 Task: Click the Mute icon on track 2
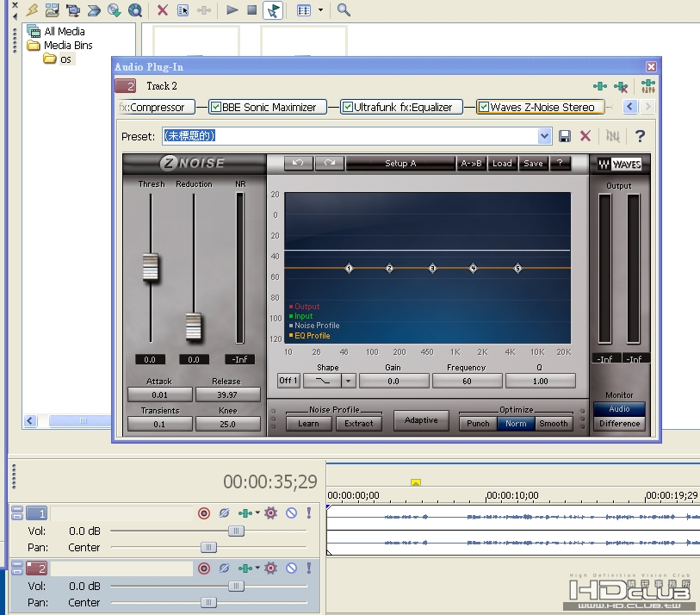(291, 568)
